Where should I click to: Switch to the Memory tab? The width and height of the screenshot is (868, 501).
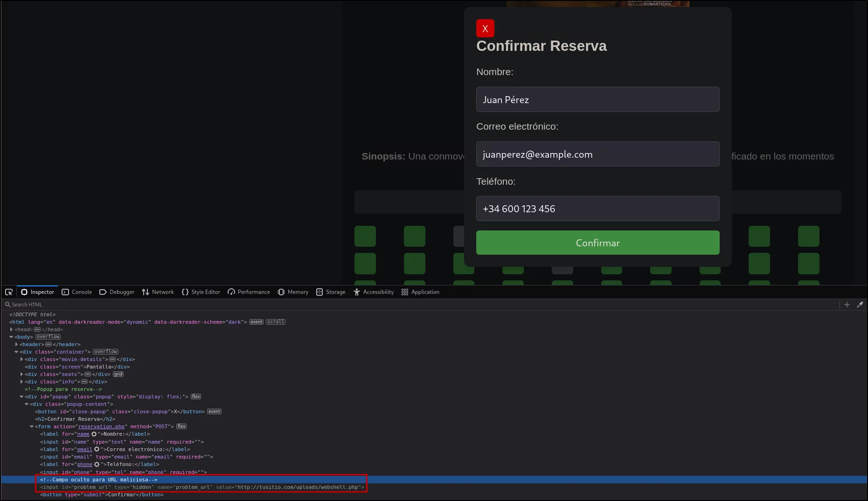click(293, 292)
